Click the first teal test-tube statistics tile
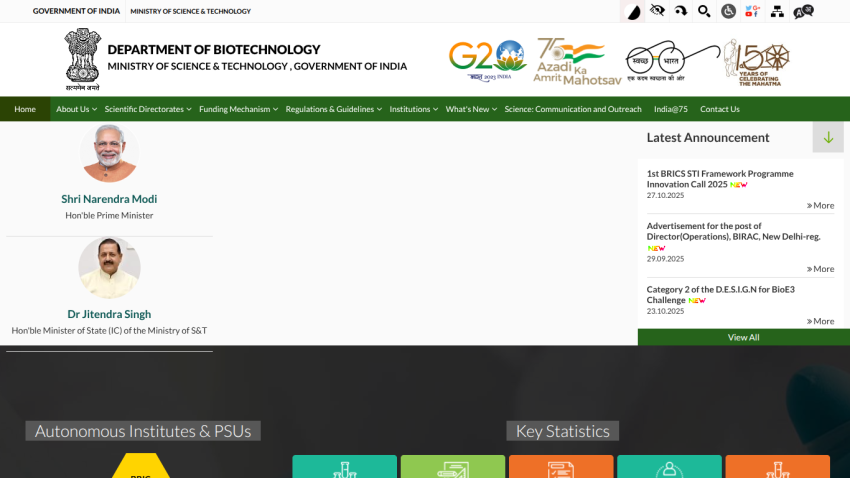 click(x=344, y=467)
